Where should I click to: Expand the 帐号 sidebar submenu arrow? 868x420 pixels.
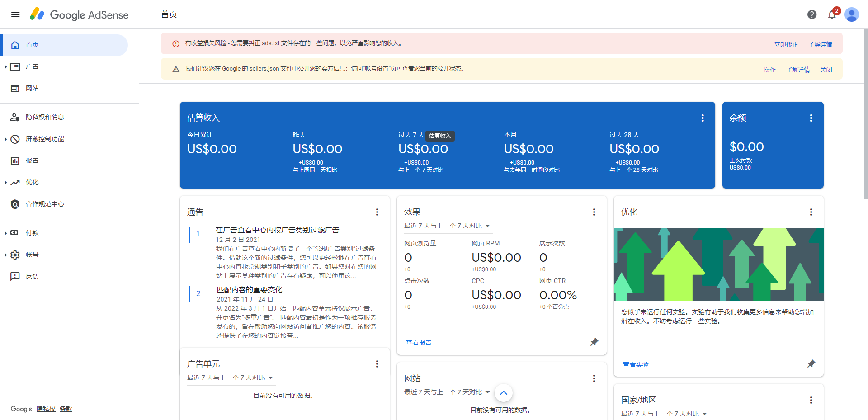(6, 255)
